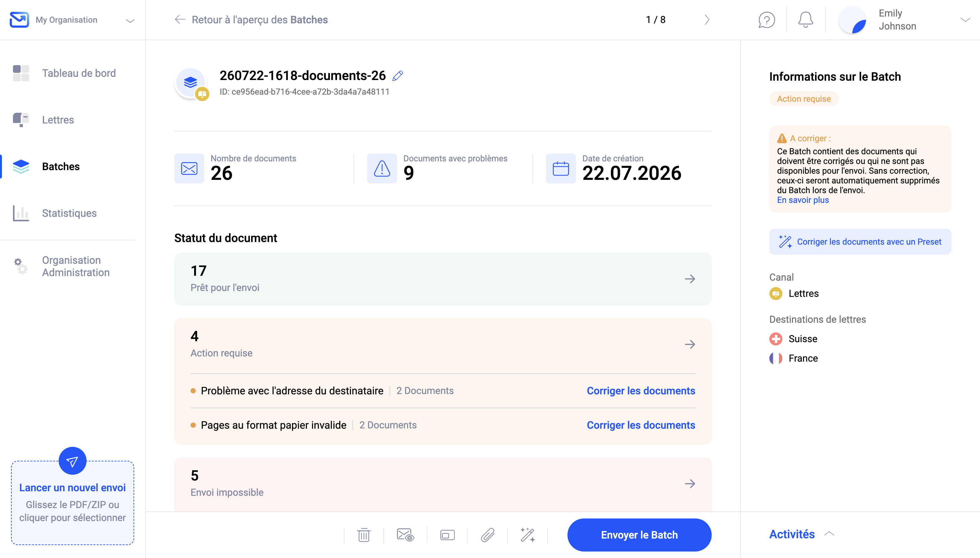Click Emily Johnson avatar
This screenshot has height=558, width=980.
click(852, 20)
